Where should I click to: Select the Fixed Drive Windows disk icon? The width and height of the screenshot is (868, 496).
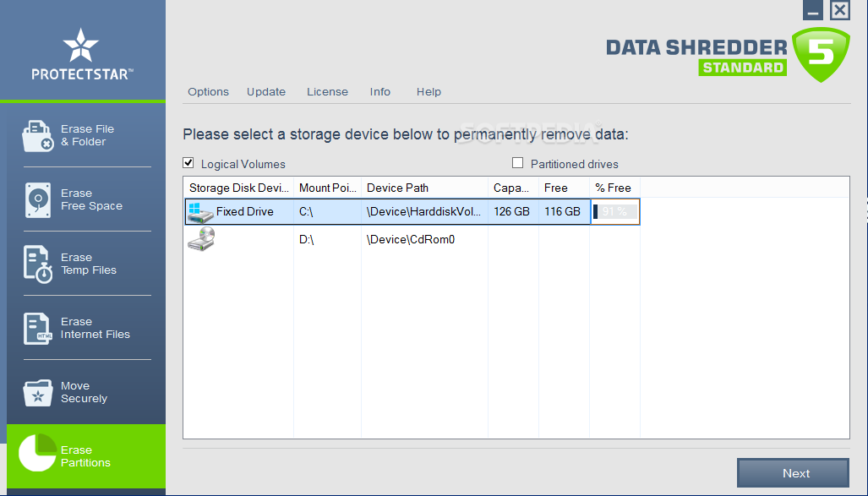pos(199,212)
